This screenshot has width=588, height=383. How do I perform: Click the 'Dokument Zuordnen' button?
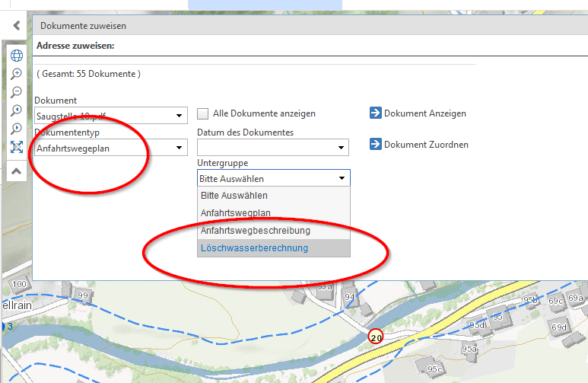click(x=418, y=145)
